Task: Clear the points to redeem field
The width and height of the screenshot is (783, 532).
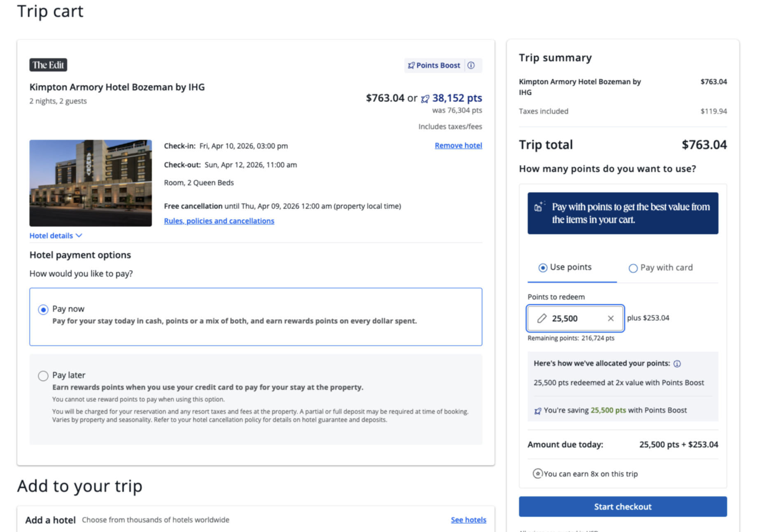Action: tap(611, 318)
